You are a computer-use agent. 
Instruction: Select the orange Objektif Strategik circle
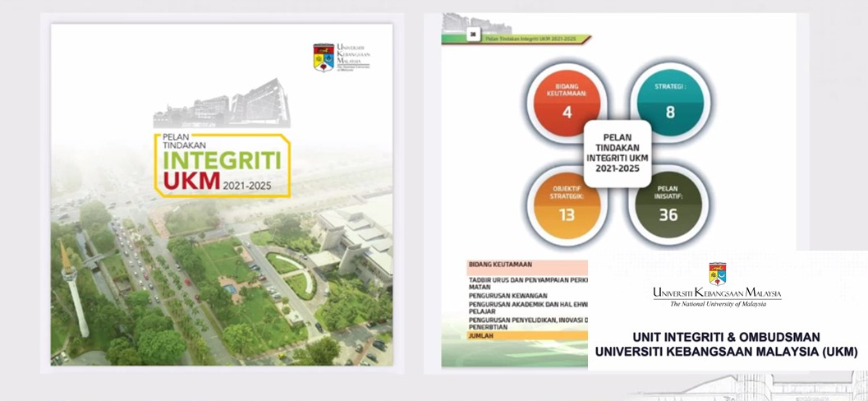[x=567, y=205]
